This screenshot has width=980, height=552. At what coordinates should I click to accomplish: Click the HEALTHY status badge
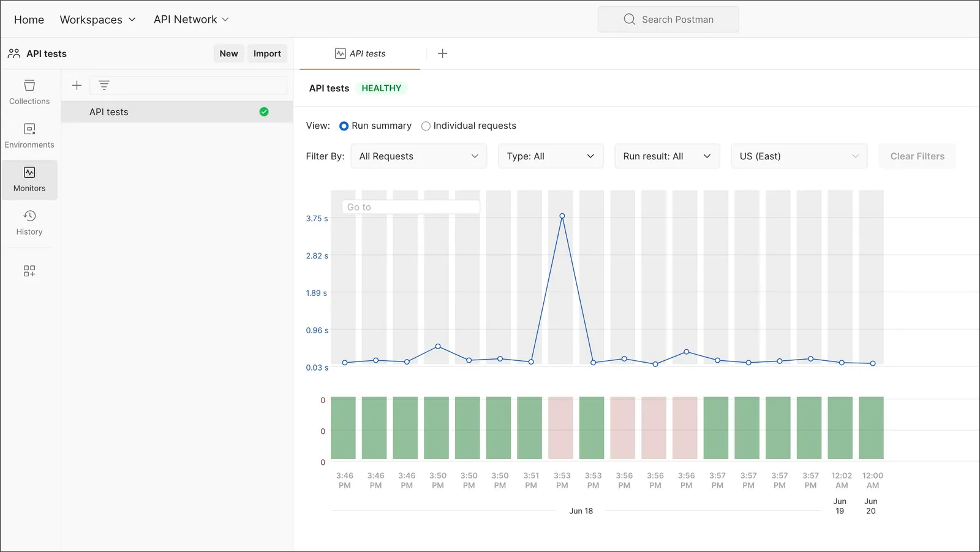pyautogui.click(x=382, y=88)
